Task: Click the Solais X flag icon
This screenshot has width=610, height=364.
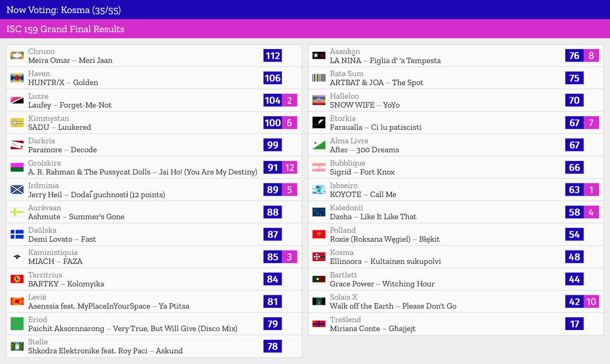Action: pos(319,302)
